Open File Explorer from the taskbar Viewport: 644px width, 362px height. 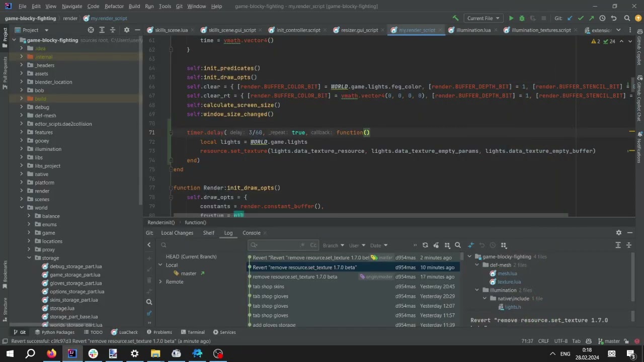coord(155,353)
